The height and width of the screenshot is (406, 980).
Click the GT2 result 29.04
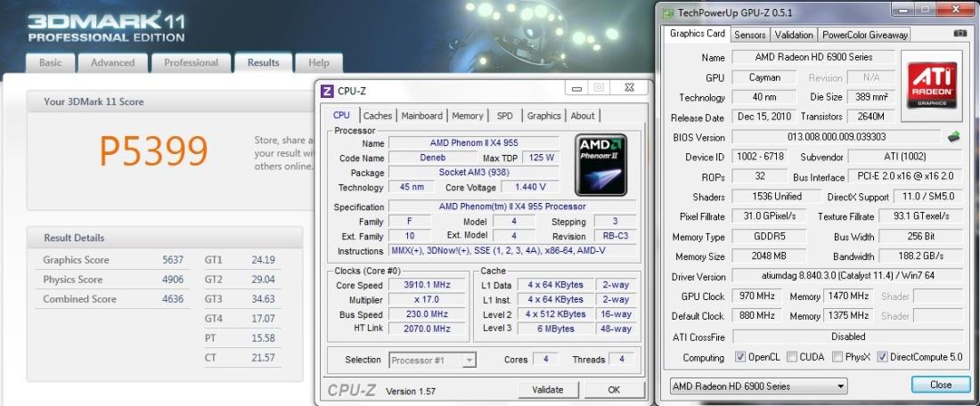pos(263,280)
